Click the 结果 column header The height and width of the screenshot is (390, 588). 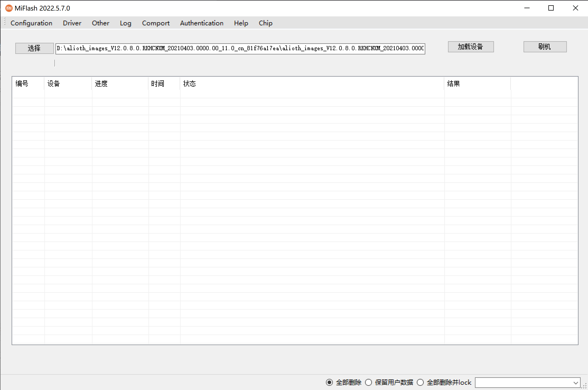tap(454, 83)
